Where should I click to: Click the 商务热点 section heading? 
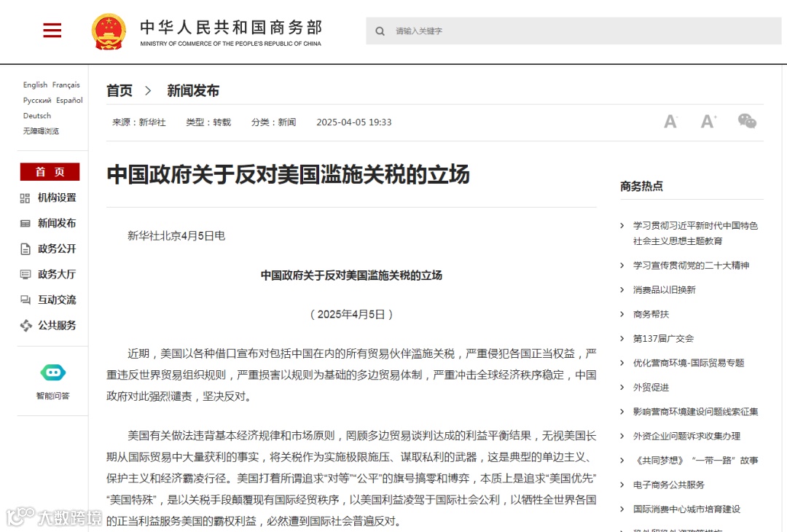[641, 187]
